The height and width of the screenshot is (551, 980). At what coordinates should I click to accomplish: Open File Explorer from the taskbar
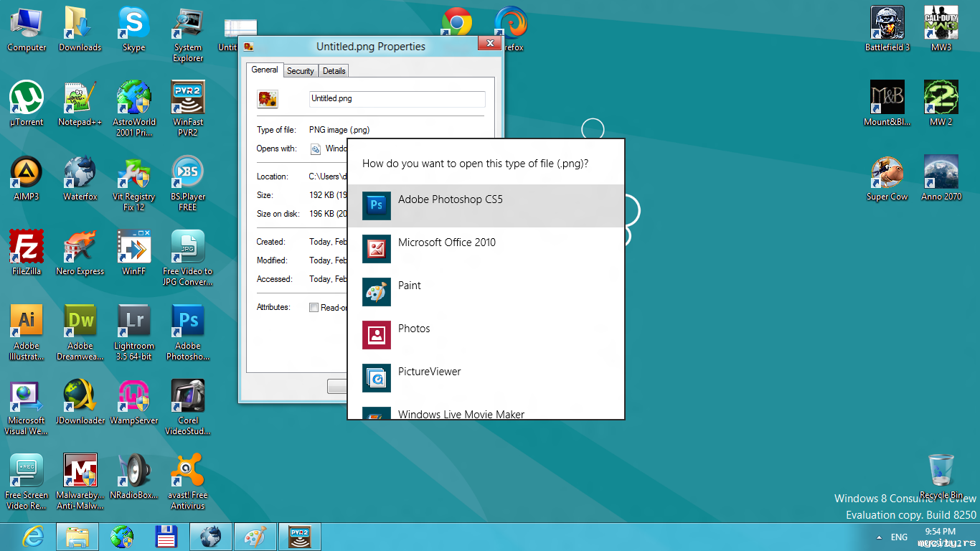[77, 537]
